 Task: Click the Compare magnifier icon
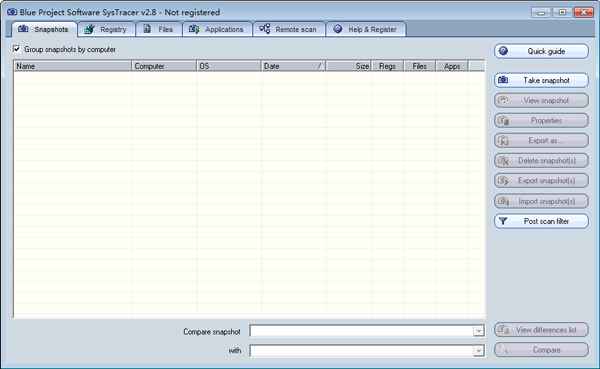503,349
